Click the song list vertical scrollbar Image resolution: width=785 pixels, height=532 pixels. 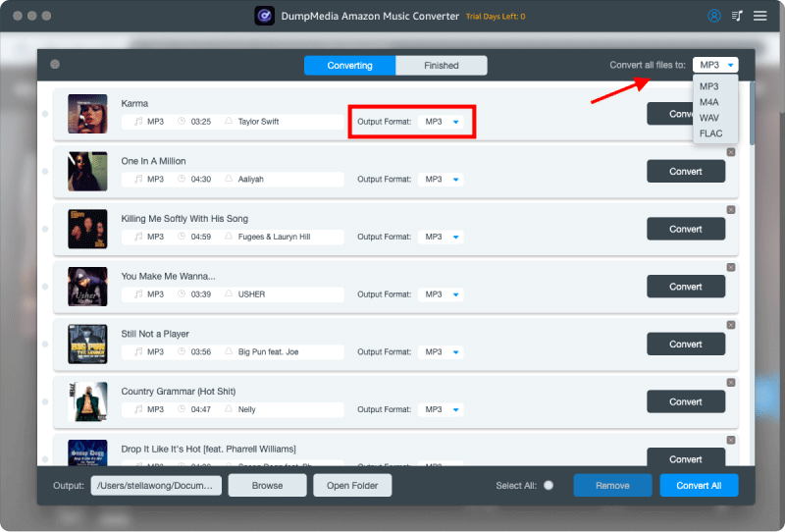tap(752, 114)
